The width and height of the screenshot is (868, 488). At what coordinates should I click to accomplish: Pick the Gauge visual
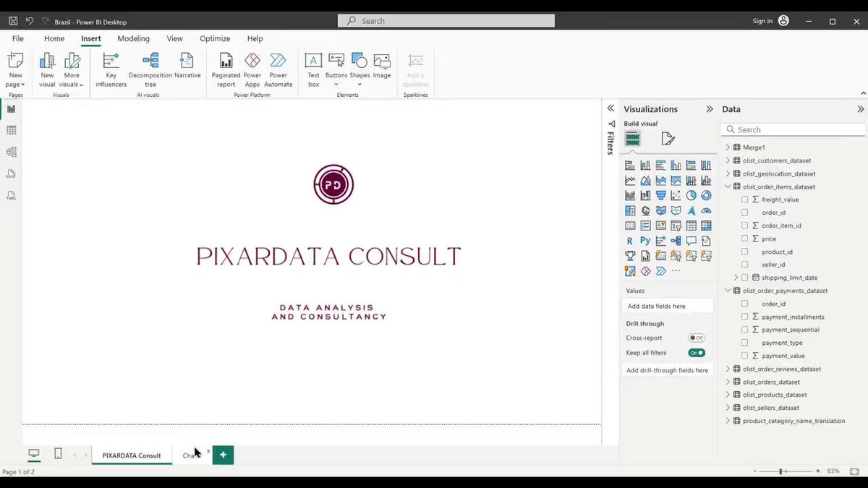pos(706,211)
